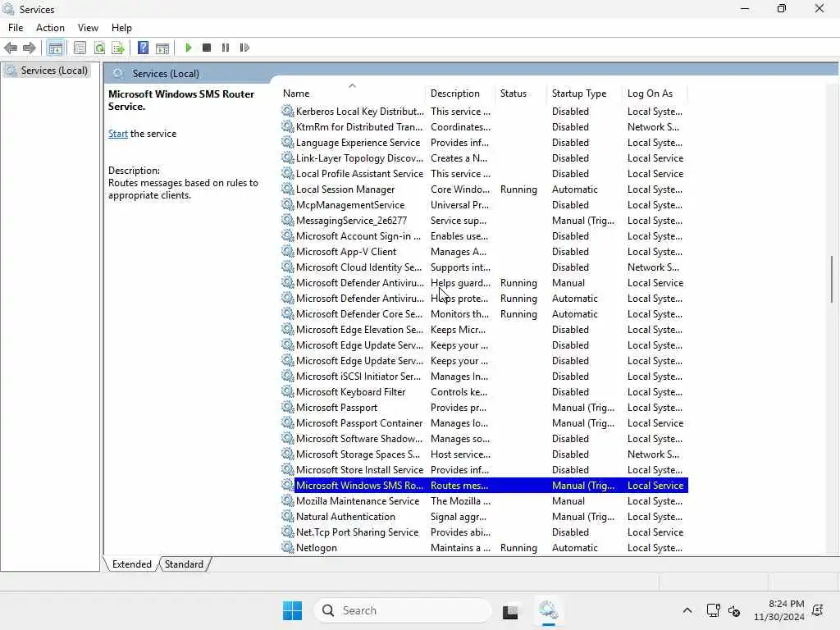Click the gear icon beside Natural Authentication
Image resolution: width=840 pixels, height=630 pixels.
tap(288, 517)
